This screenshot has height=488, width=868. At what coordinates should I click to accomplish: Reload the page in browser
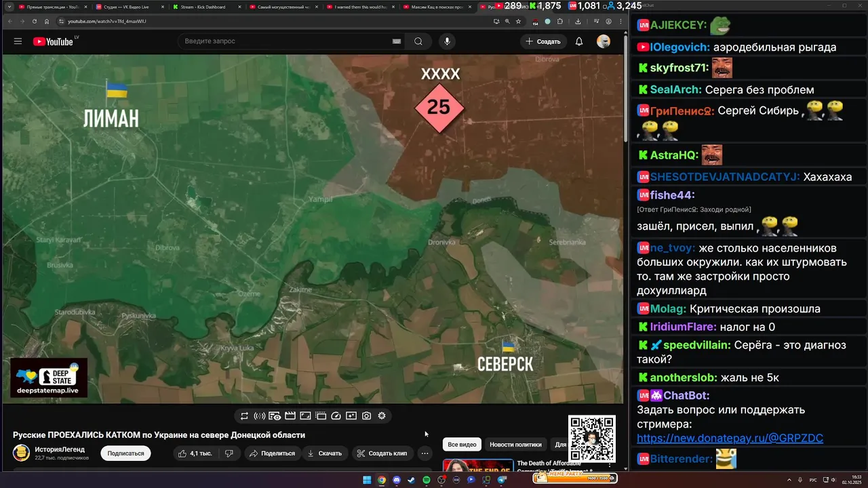[x=34, y=21]
